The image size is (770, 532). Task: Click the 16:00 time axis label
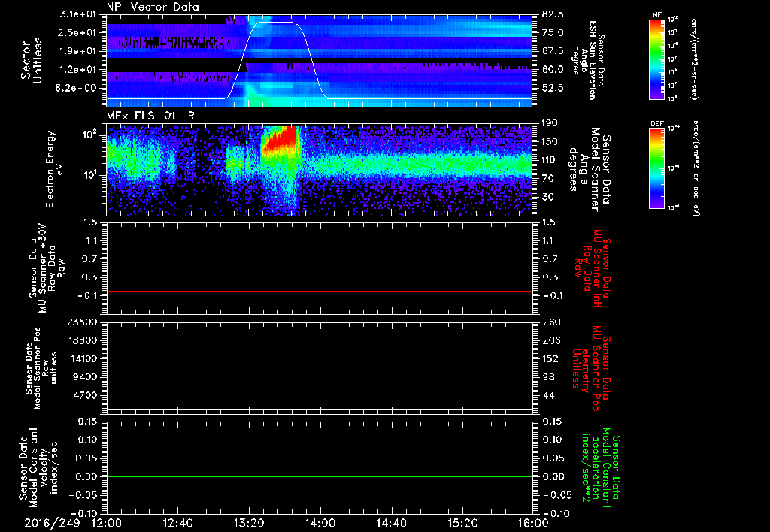pyautogui.click(x=533, y=524)
